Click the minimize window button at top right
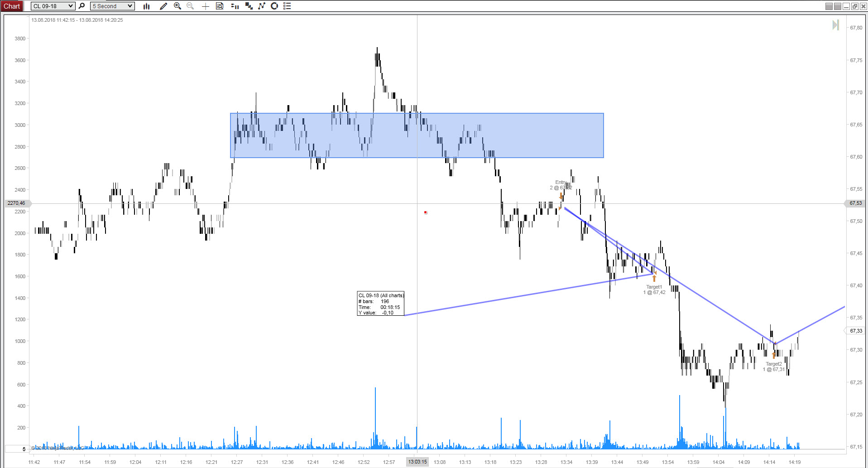This screenshot has width=868, height=468. pyautogui.click(x=846, y=6)
